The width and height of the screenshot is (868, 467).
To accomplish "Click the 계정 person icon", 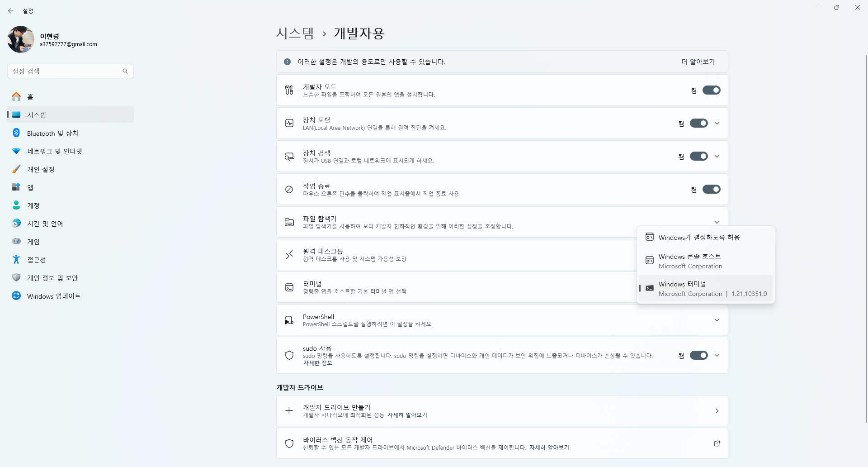I will pos(16,205).
